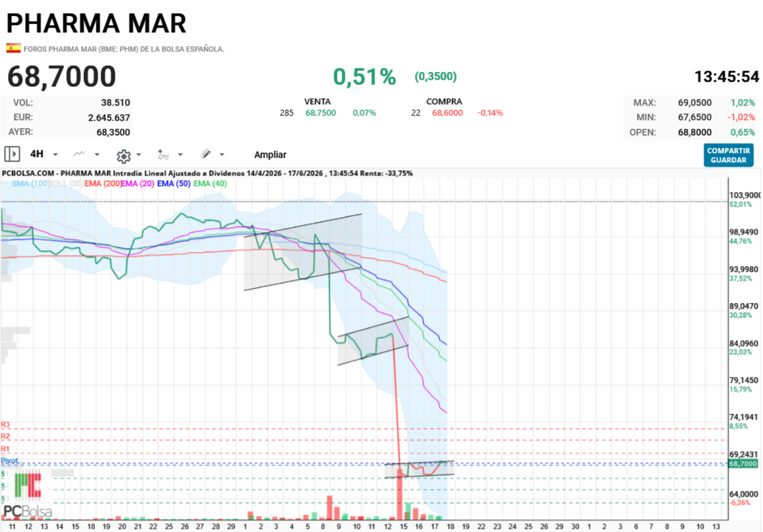Click the 0,51% daily change value
Viewport: 763px width, 532px height.
[x=365, y=77]
